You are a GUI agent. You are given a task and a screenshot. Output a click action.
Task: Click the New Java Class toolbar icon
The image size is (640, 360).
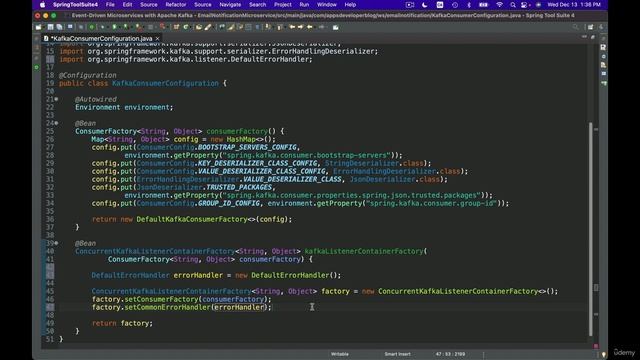click(186, 27)
